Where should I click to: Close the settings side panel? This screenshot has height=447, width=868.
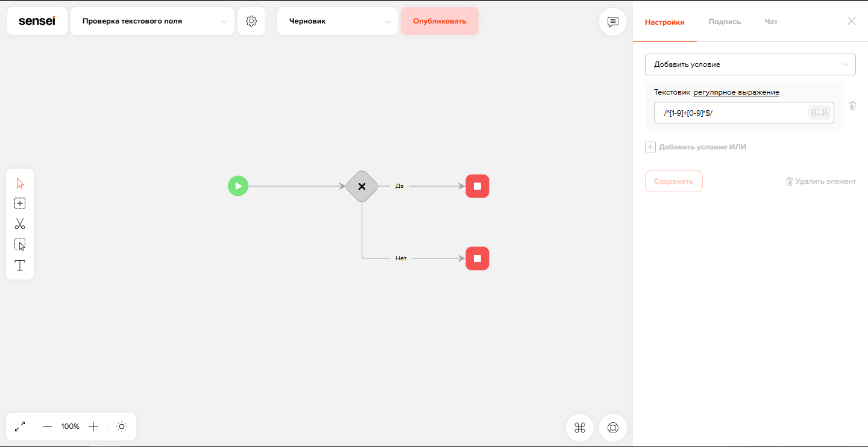tap(852, 21)
